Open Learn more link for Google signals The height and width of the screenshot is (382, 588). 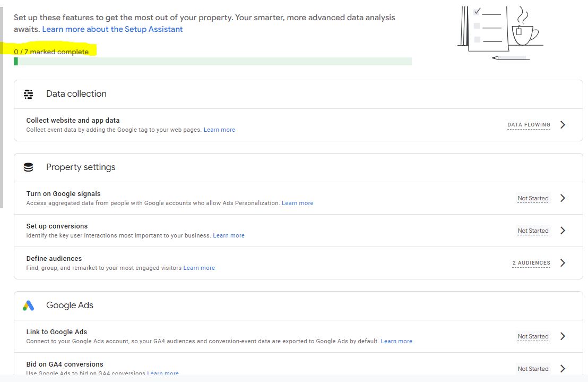pos(297,203)
